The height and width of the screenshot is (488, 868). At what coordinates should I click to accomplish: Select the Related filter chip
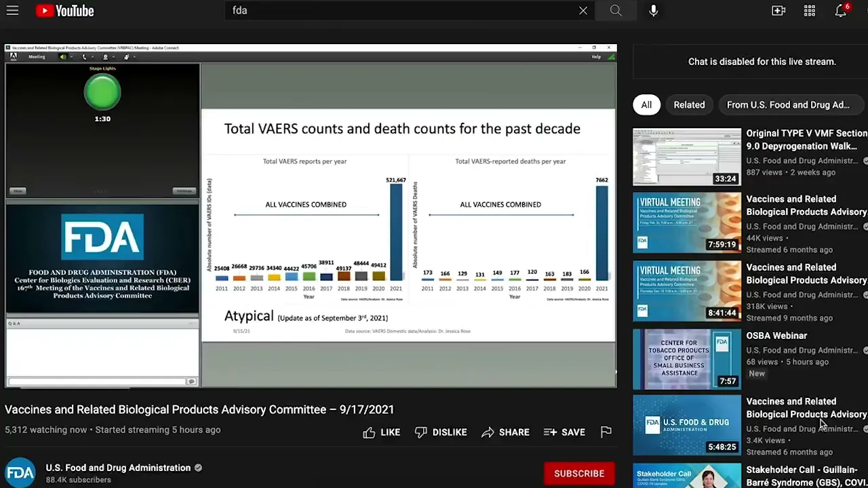point(689,105)
